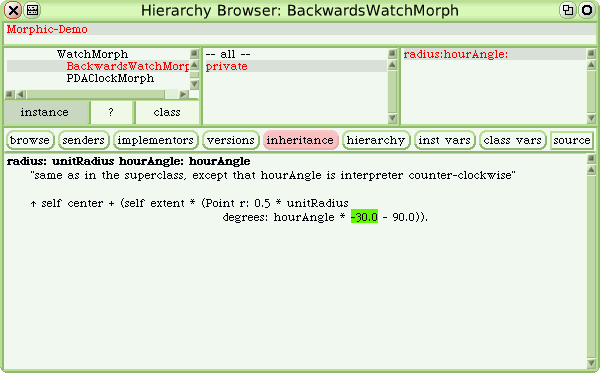Image resolution: width=600 pixels, height=373 pixels.
Task: Click the method header radius: unitRadius hourAngle:
Action: click(128, 161)
